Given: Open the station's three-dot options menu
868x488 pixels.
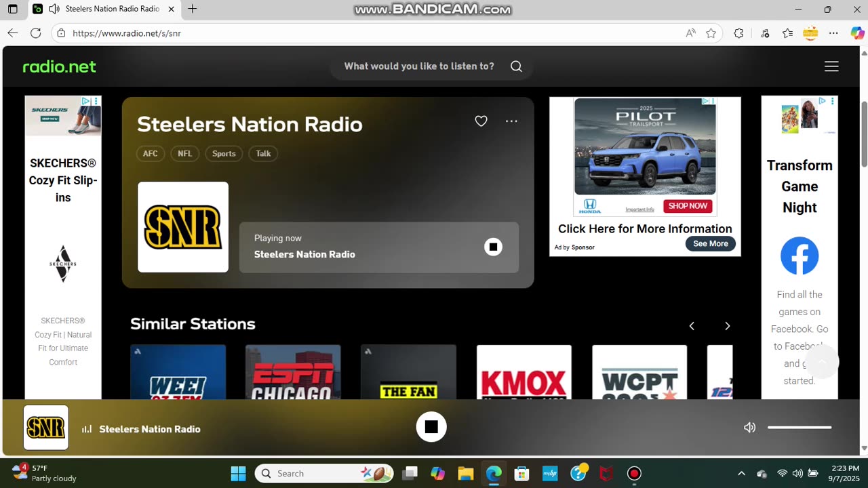Looking at the screenshot, I should 511,121.
